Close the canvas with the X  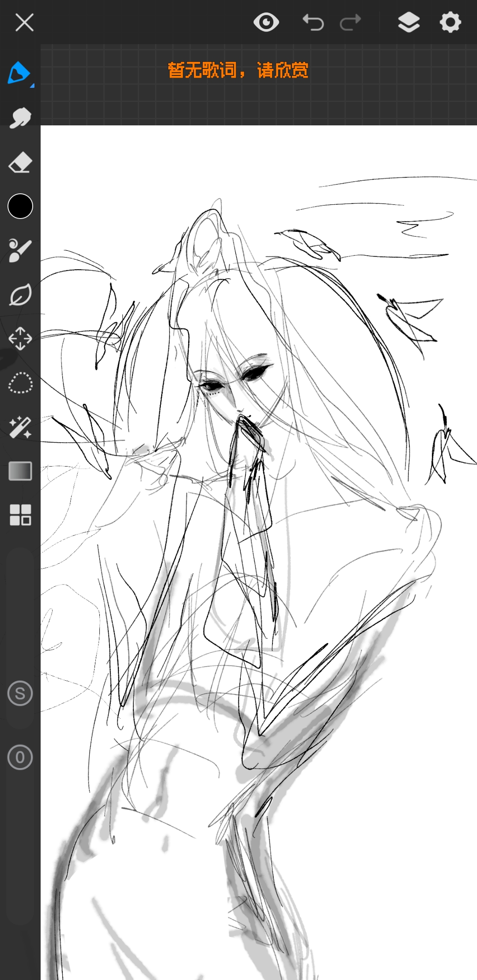[24, 22]
